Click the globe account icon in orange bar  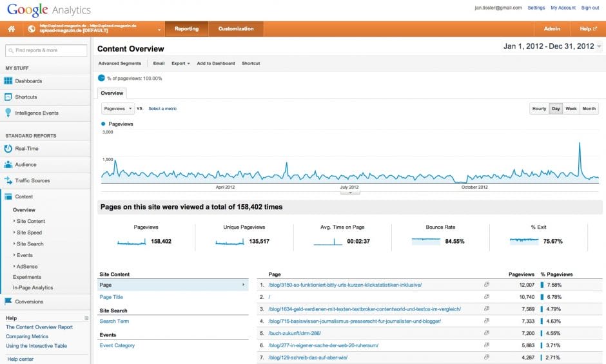32,29
